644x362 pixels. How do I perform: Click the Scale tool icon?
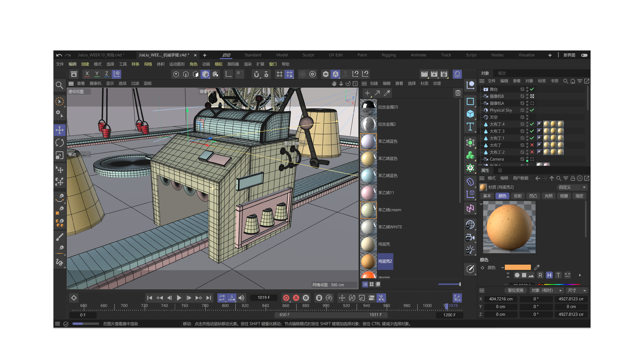click(60, 155)
